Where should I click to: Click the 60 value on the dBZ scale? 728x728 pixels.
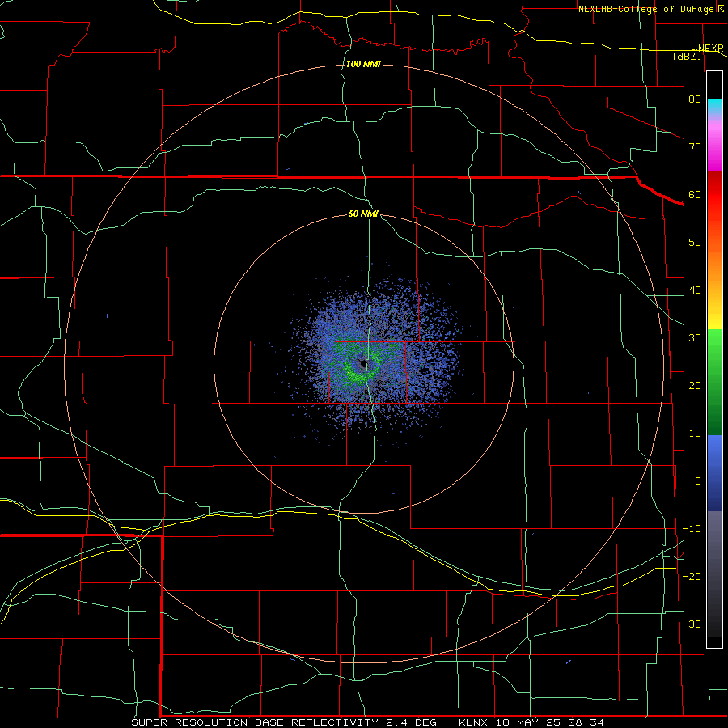(695, 194)
